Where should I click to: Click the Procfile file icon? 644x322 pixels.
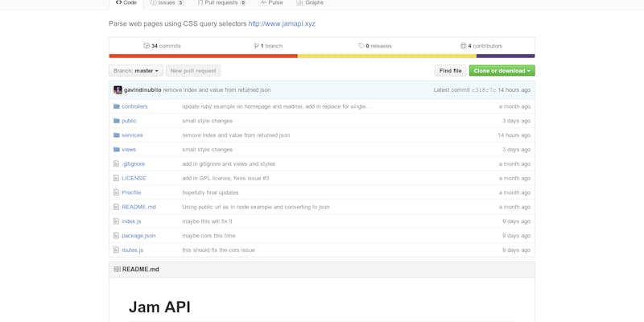116,192
